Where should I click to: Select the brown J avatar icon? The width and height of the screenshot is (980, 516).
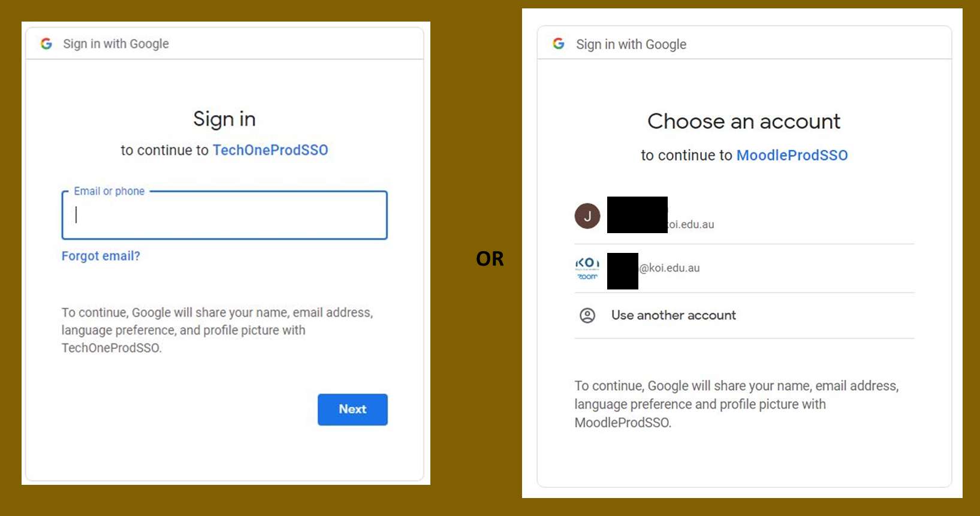[x=587, y=216]
